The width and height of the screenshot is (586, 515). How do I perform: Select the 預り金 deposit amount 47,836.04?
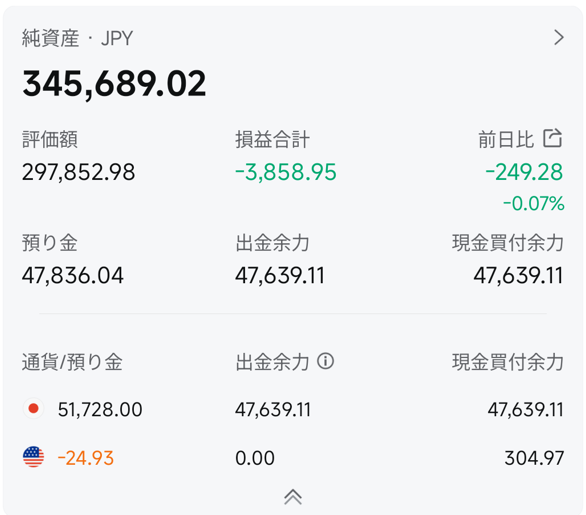tap(73, 276)
